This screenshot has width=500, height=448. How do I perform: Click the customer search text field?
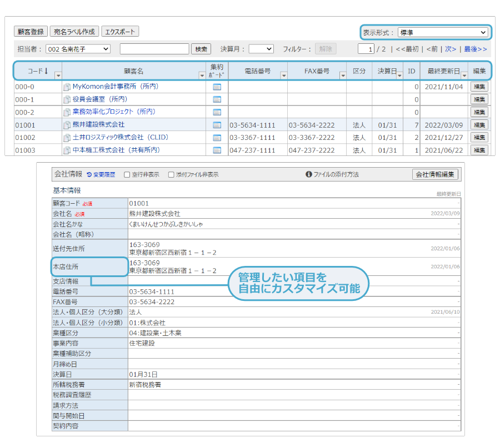pos(154,49)
